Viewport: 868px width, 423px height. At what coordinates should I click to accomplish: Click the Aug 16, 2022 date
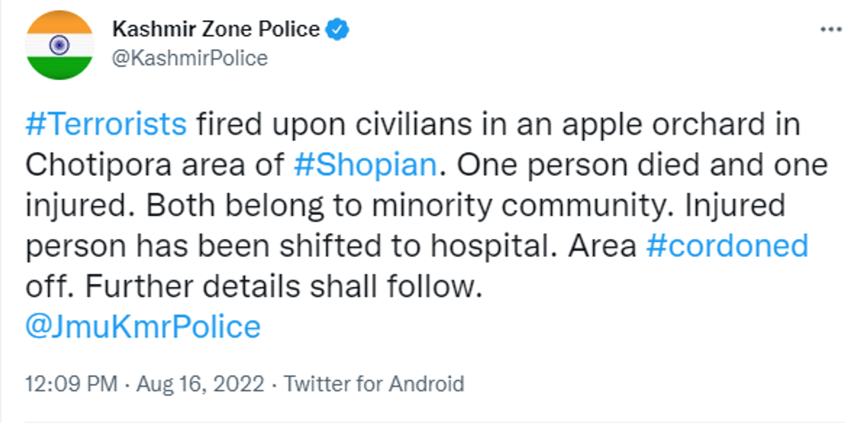pos(200,384)
